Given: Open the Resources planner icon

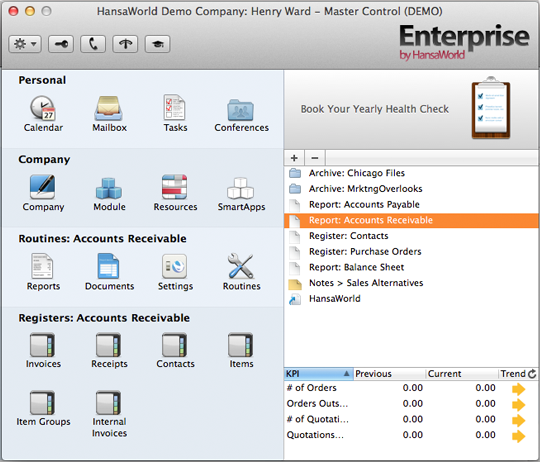Looking at the screenshot, I should pos(175,187).
